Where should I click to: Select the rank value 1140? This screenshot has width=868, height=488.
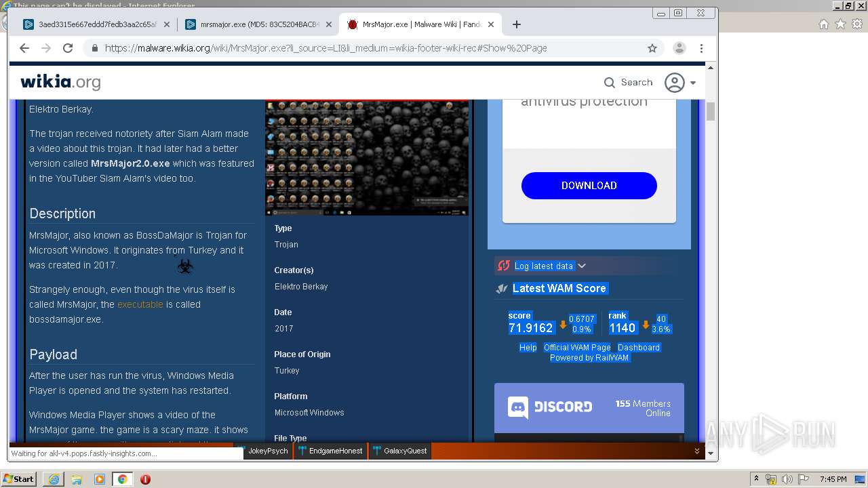(x=622, y=328)
